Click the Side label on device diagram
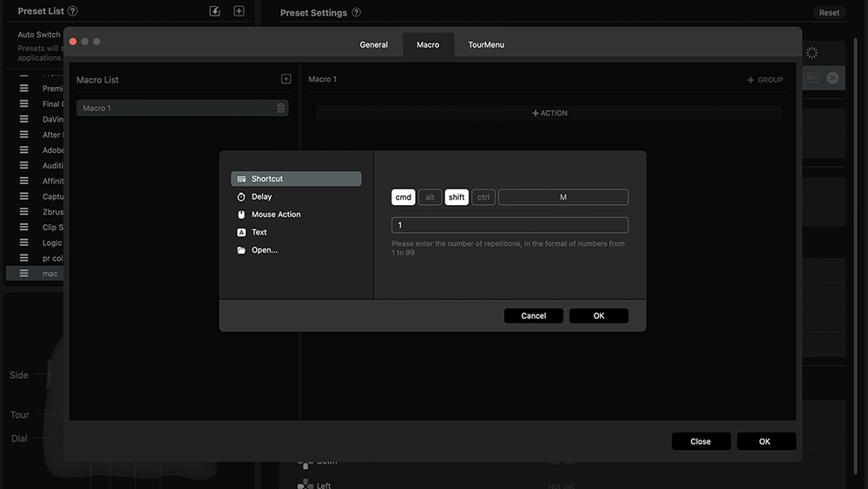Image resolution: width=868 pixels, height=489 pixels. (19, 375)
